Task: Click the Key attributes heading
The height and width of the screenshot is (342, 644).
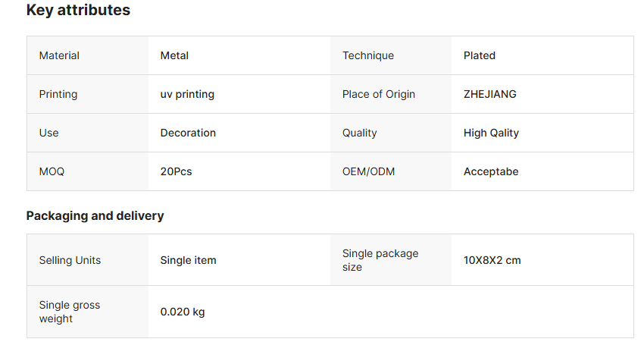Action: (78, 11)
